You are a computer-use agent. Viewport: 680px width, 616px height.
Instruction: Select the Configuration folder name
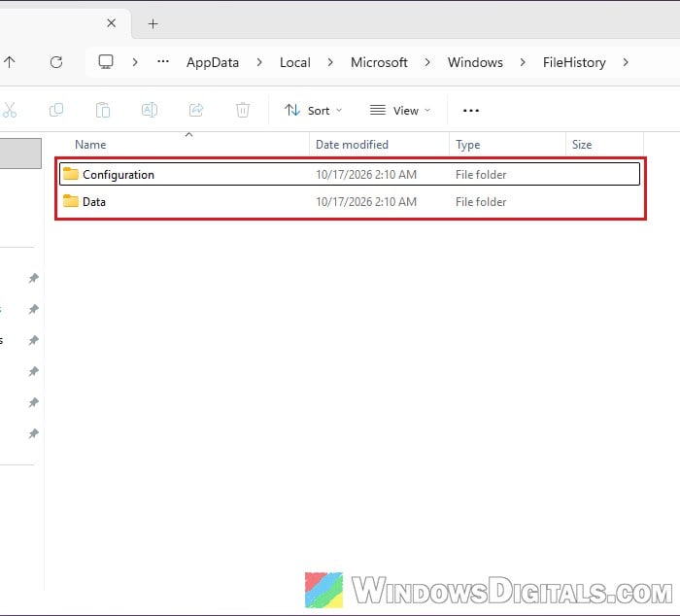click(x=119, y=174)
